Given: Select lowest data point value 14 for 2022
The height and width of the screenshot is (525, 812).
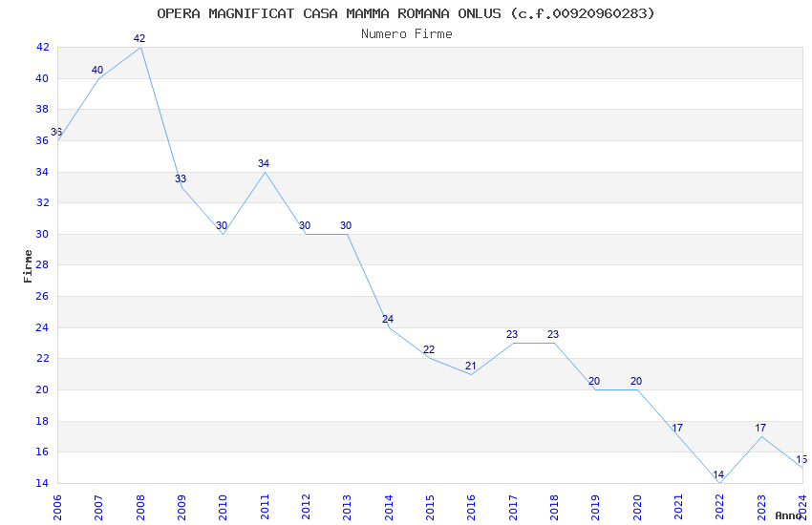Looking at the screenshot, I should click(718, 474).
